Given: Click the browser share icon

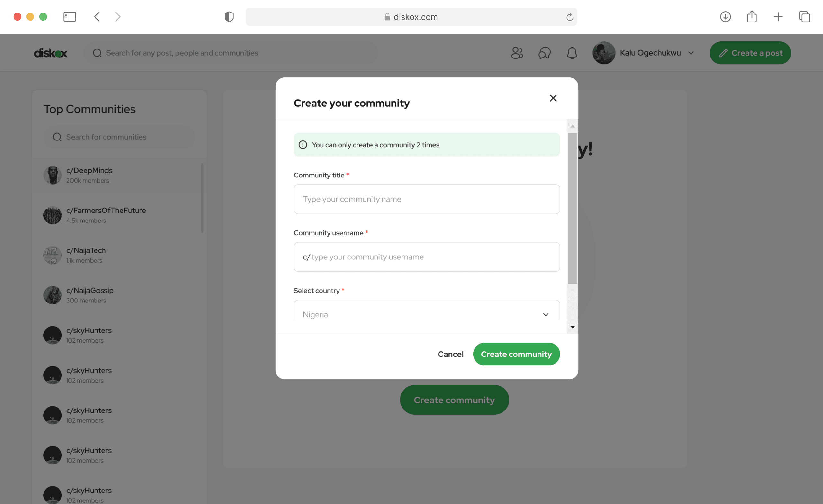Looking at the screenshot, I should tap(752, 17).
